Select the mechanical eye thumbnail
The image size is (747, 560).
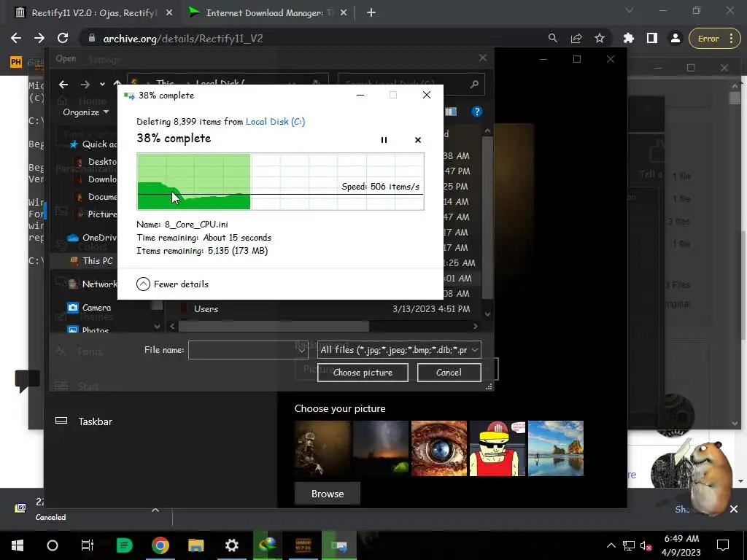pos(439,448)
